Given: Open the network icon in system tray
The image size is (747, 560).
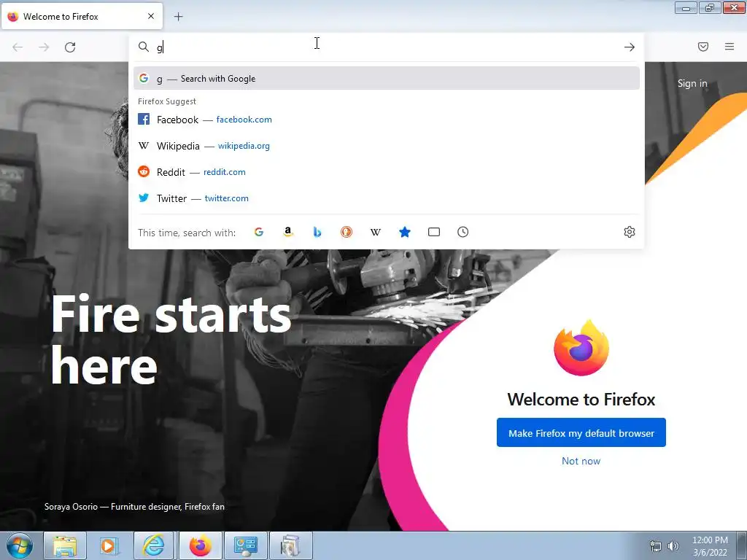Looking at the screenshot, I should (x=656, y=546).
